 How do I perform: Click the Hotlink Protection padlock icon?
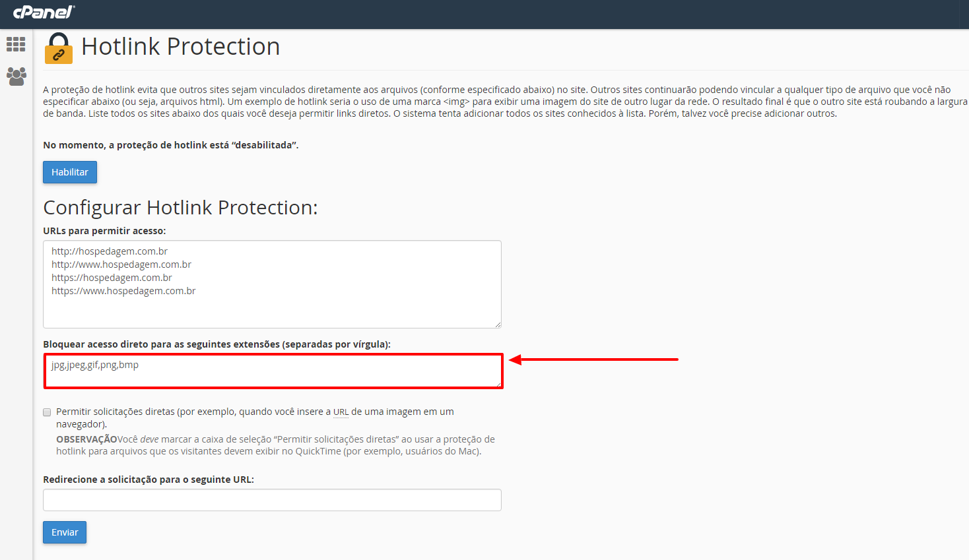[x=59, y=48]
